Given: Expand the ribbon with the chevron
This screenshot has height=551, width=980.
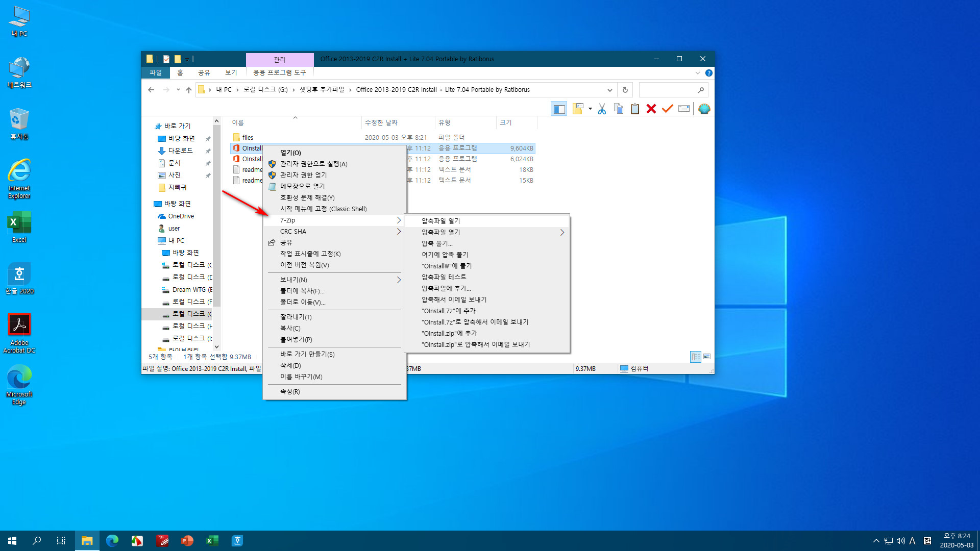Looking at the screenshot, I should [698, 73].
